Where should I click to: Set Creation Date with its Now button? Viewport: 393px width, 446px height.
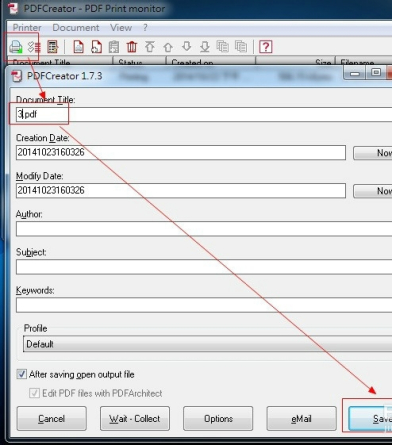tap(373, 153)
